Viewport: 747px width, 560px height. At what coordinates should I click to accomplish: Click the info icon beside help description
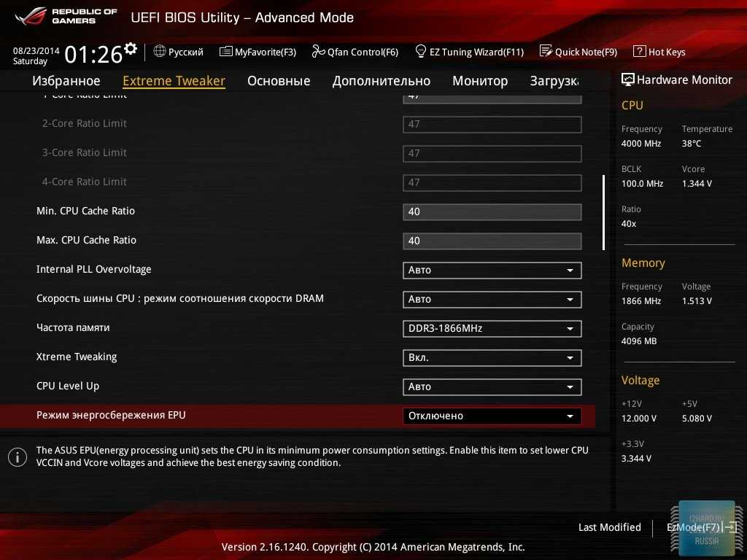pyautogui.click(x=18, y=457)
